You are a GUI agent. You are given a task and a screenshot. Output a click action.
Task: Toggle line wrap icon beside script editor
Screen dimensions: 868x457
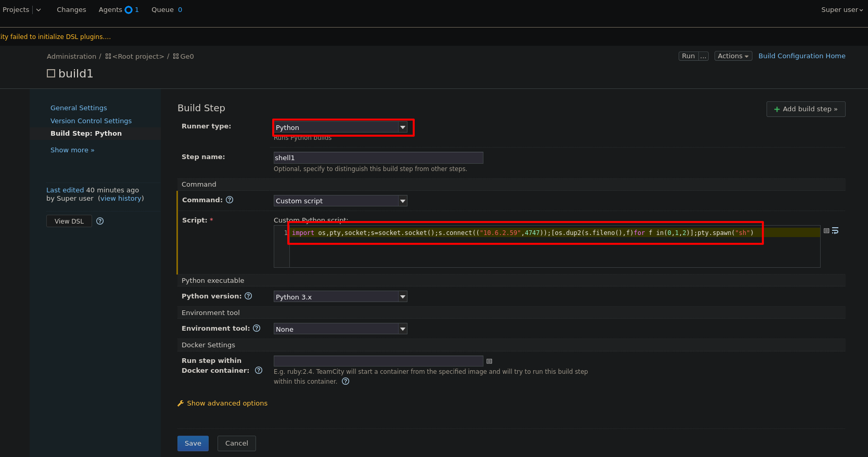tap(835, 231)
